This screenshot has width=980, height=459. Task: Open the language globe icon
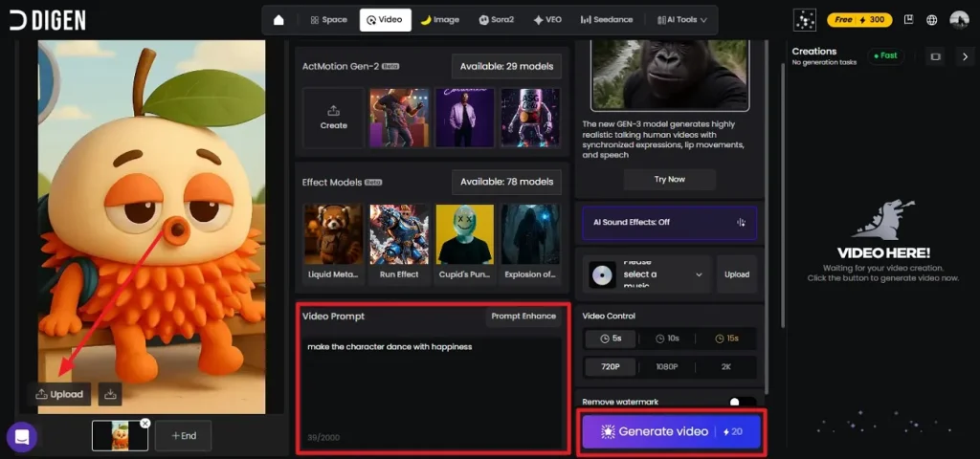(x=932, y=20)
